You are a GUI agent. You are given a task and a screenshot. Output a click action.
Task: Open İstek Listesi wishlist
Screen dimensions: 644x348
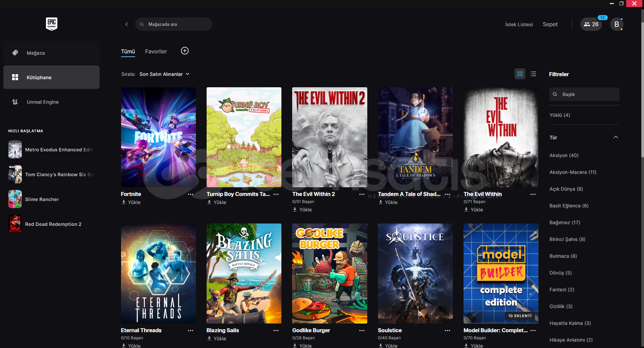coord(519,24)
